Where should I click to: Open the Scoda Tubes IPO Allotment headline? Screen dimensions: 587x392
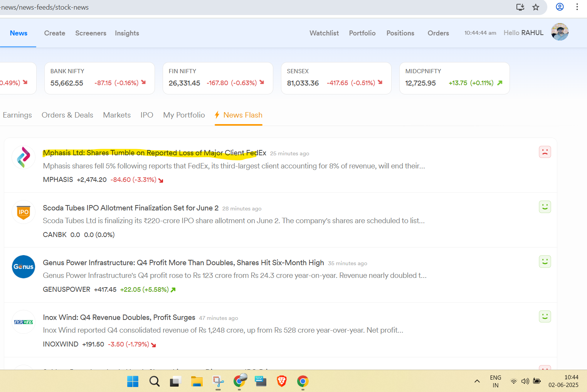pyautogui.click(x=131, y=208)
